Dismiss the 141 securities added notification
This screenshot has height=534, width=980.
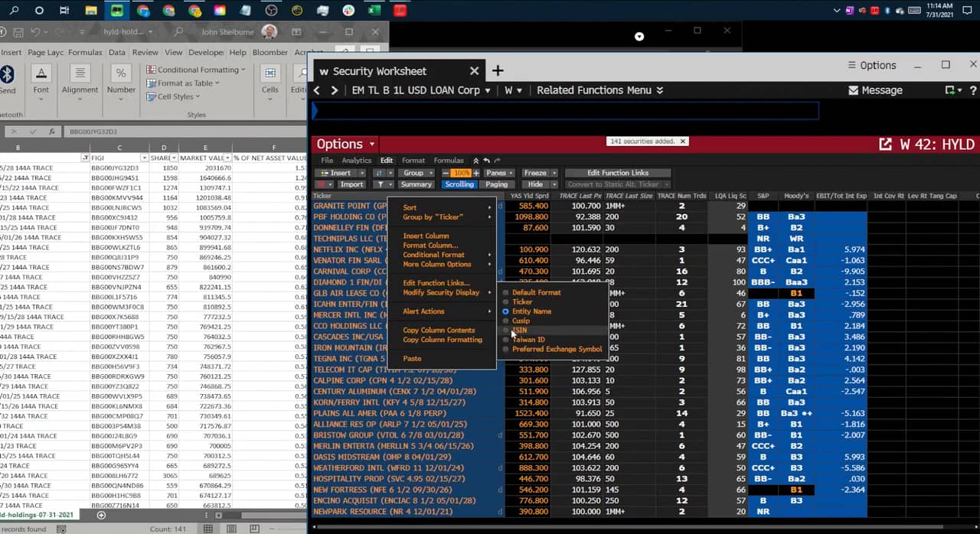coord(683,142)
